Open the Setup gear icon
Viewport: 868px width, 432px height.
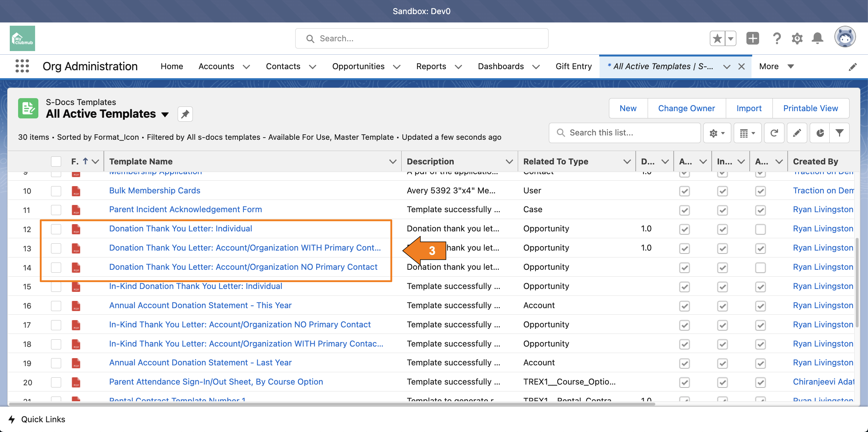tap(797, 38)
